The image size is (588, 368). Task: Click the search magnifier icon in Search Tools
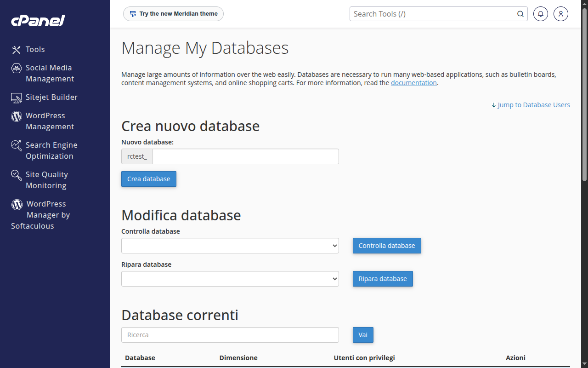[520, 14]
